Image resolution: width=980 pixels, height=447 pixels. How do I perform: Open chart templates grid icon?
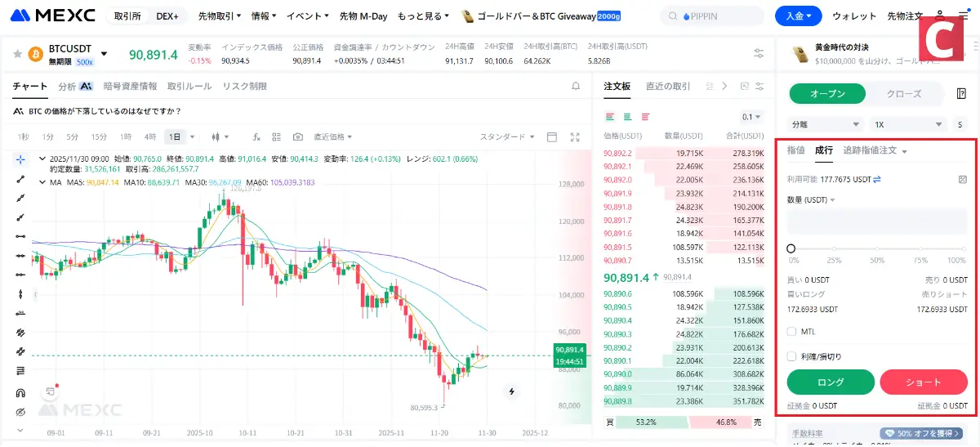coord(276,136)
